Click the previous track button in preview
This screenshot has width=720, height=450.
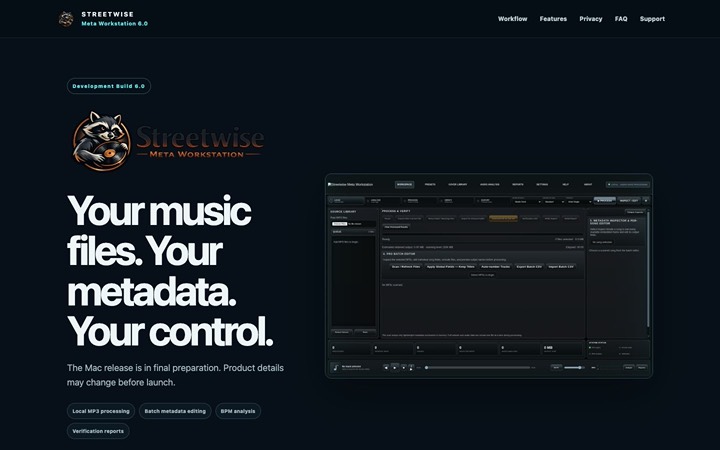tap(386, 367)
